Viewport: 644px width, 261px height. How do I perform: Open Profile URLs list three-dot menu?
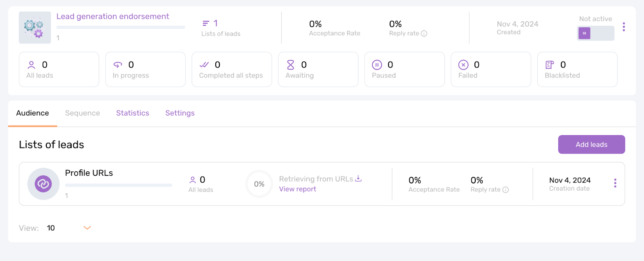615,183
